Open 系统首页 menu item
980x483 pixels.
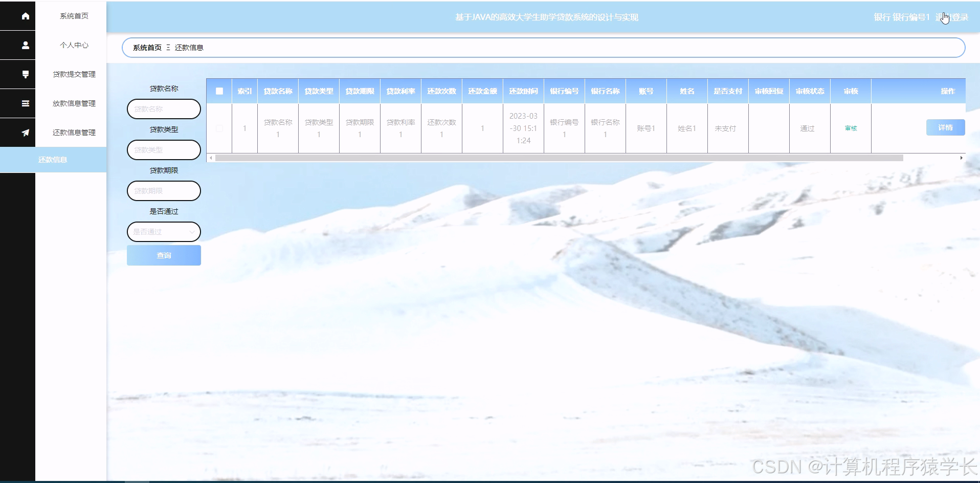pyautogui.click(x=74, y=16)
